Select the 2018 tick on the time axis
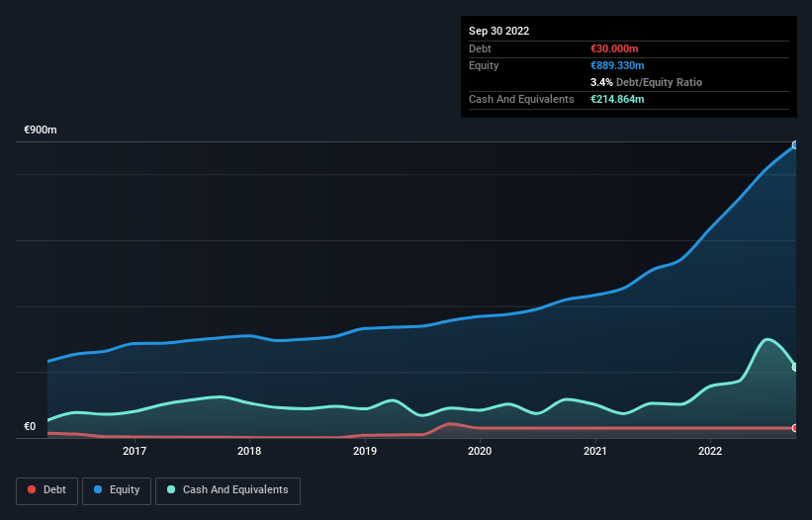The height and width of the screenshot is (520, 812). [249, 452]
